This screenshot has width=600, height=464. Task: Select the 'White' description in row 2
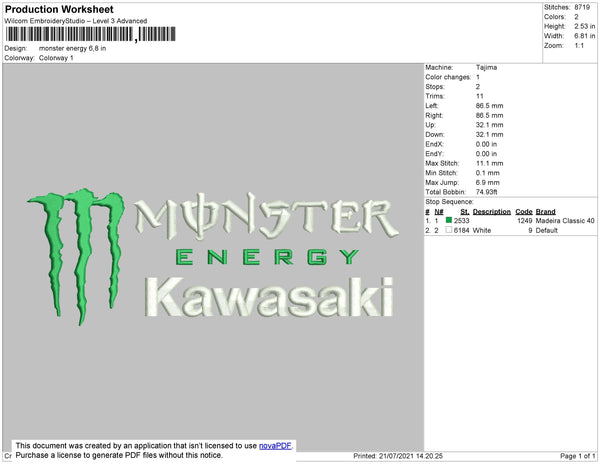(482, 230)
